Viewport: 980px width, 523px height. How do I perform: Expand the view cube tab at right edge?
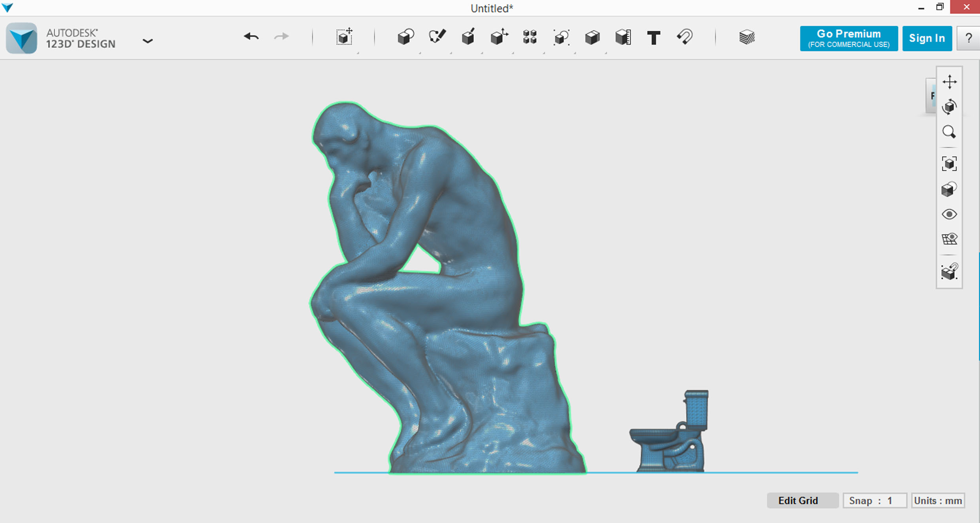point(931,95)
